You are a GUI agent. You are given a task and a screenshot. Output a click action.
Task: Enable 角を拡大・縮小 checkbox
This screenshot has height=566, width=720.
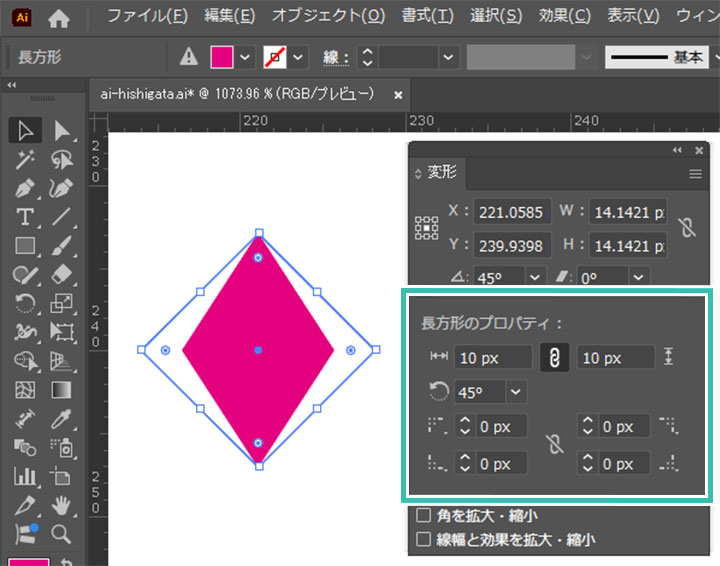tap(423, 517)
